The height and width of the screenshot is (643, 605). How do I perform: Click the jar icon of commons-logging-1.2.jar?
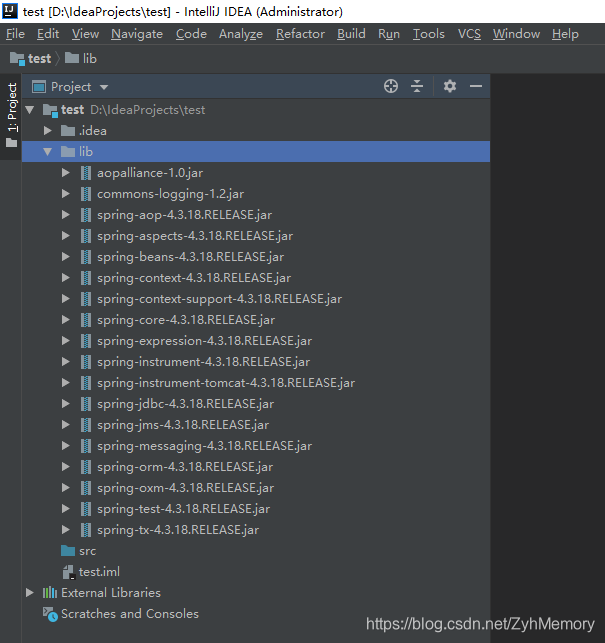pyautogui.click(x=86, y=194)
